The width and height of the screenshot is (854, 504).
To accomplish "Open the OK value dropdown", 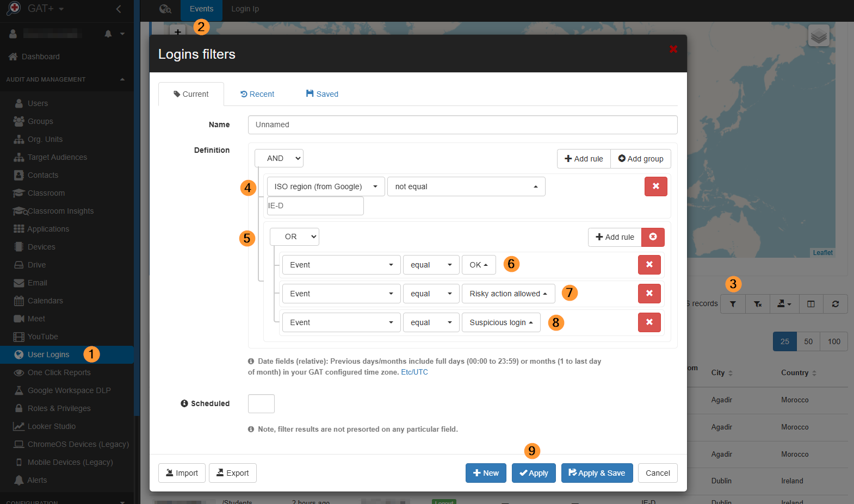I will 479,265.
